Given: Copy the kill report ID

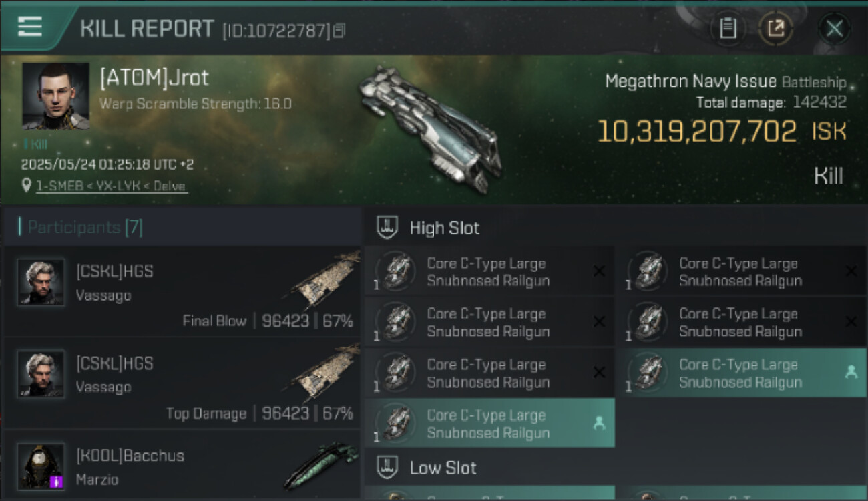Looking at the screenshot, I should pos(339,30).
